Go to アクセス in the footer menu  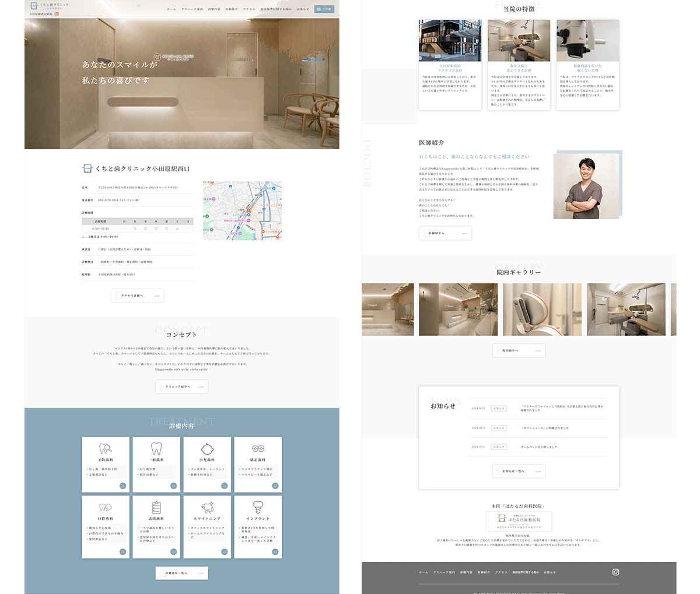(501, 572)
